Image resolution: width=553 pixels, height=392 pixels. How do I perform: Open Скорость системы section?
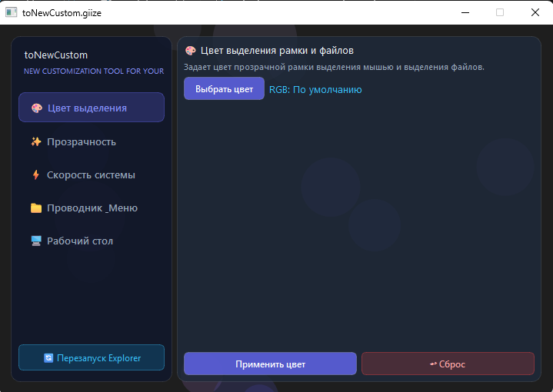point(92,174)
